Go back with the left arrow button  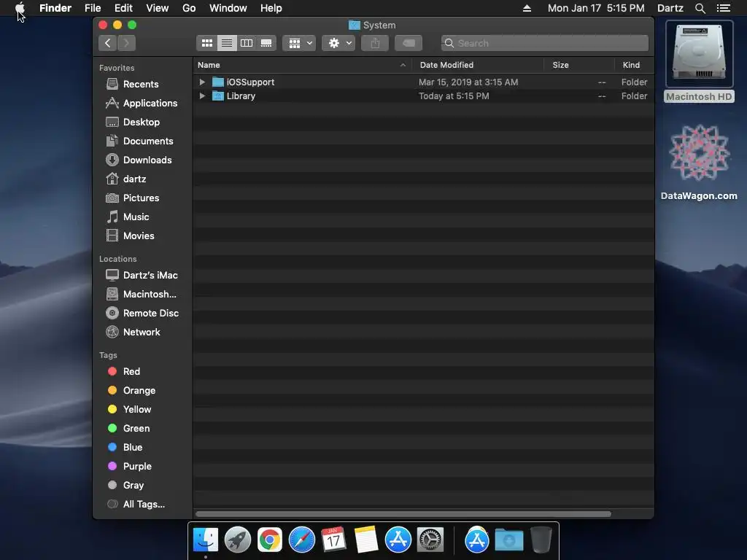108,43
